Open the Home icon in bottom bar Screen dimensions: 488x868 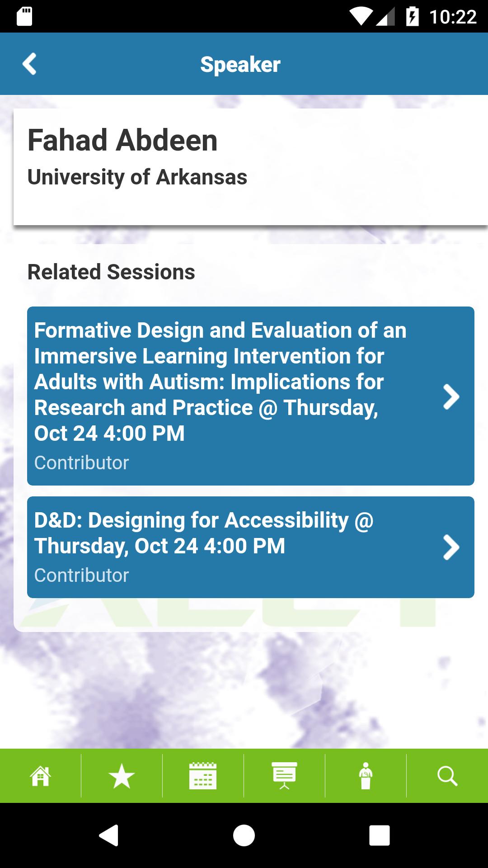[x=40, y=776]
